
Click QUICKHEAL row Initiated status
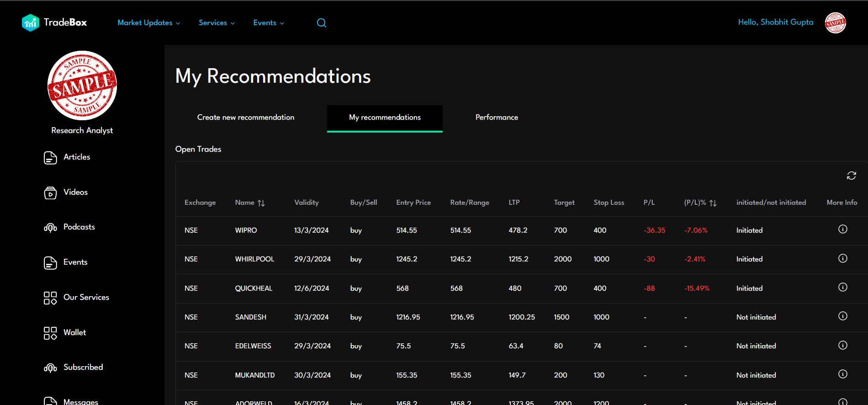pyautogui.click(x=749, y=288)
